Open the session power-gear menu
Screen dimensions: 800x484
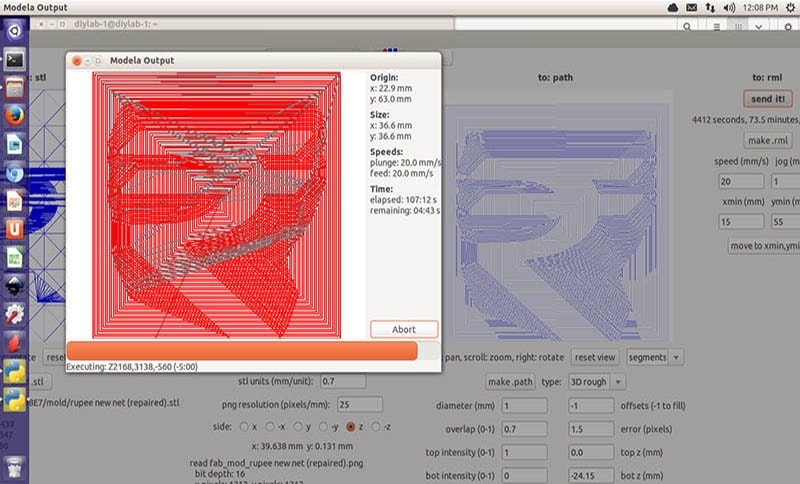click(x=790, y=8)
